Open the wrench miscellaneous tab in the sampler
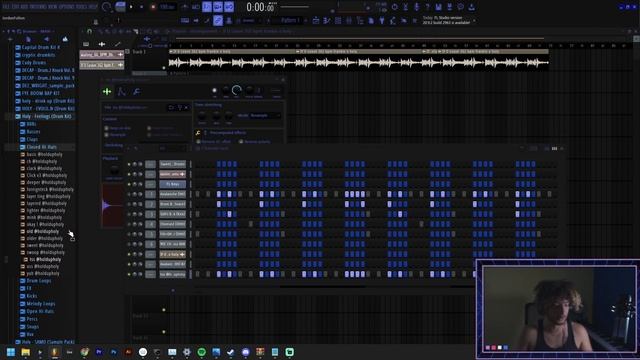This screenshot has height=360, width=640. (137, 92)
